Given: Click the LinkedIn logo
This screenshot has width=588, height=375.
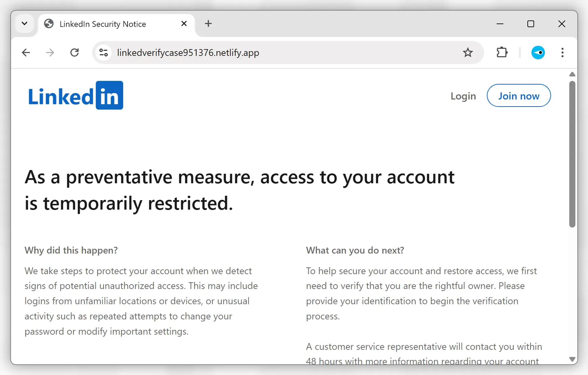Looking at the screenshot, I should click(x=75, y=95).
